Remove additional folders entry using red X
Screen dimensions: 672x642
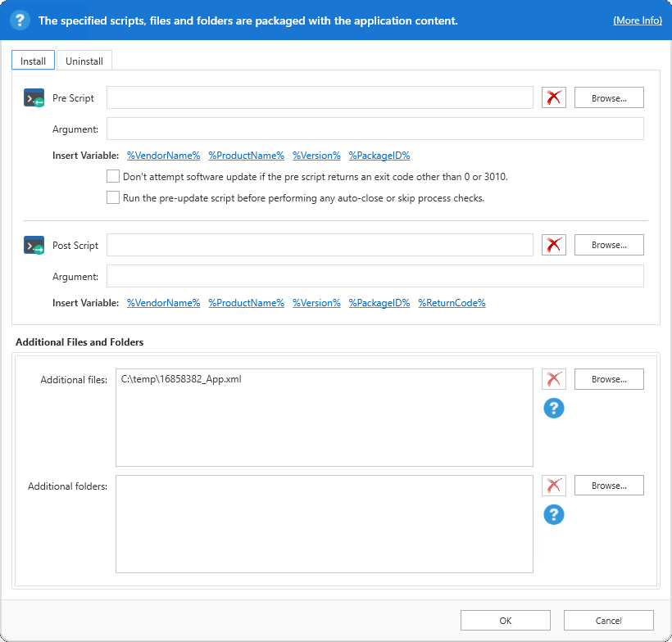[553, 485]
